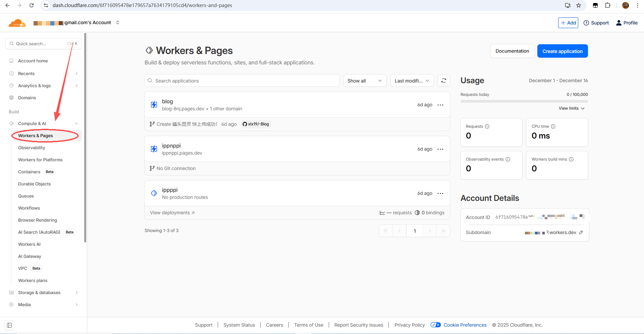
Task: Click the ippppi Worker icon
Action: coord(154,193)
